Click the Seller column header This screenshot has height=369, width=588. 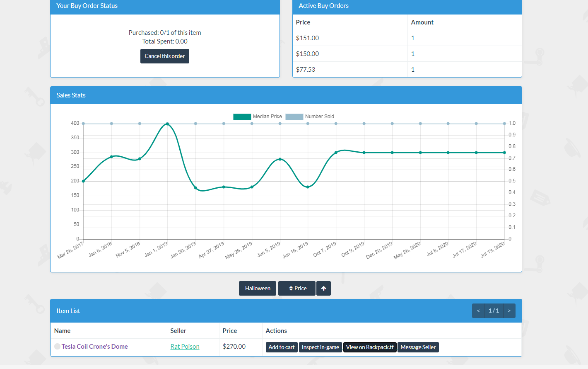coord(178,331)
